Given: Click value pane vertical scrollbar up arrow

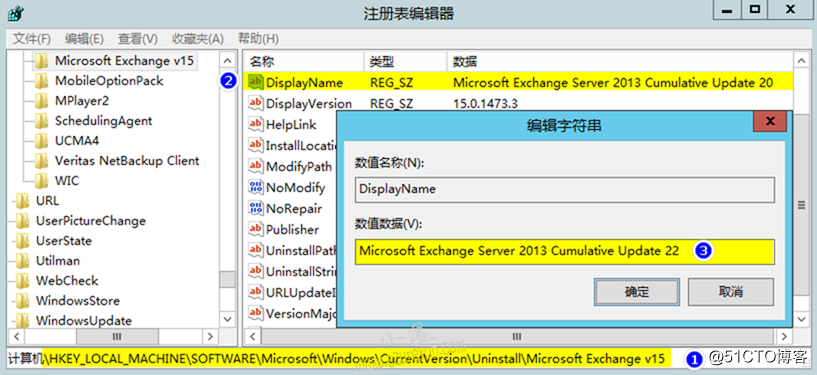Looking at the screenshot, I should pyautogui.click(x=801, y=60).
